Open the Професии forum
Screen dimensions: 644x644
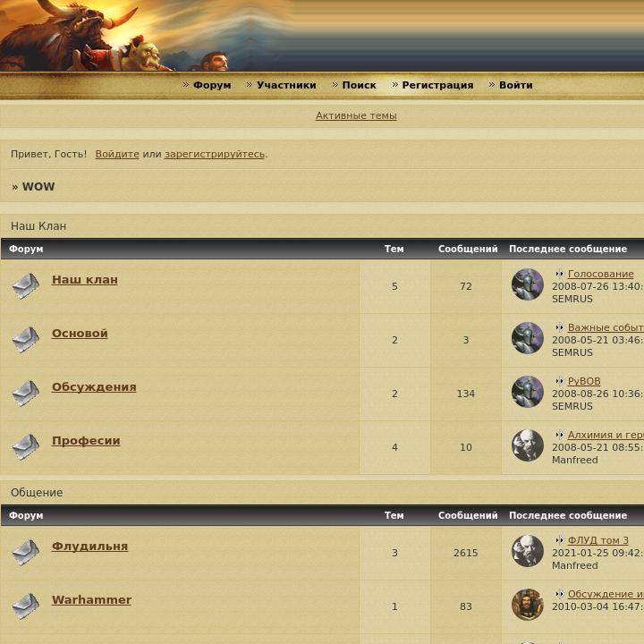[x=86, y=441]
